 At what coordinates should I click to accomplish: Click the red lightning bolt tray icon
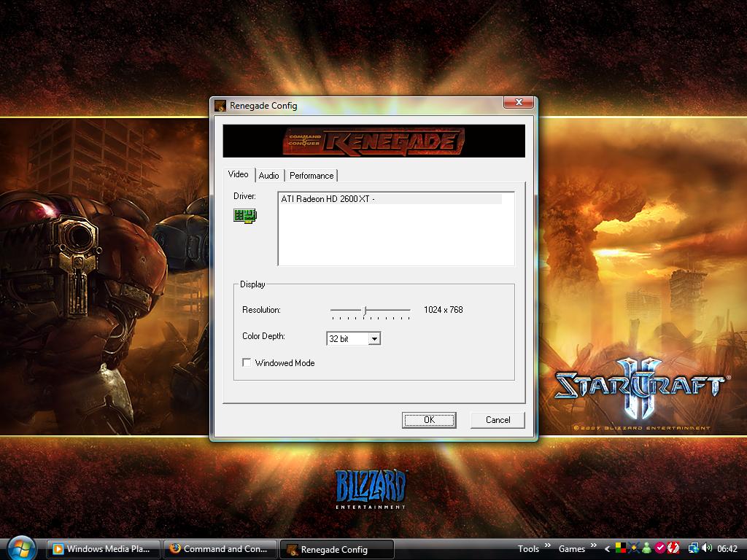[x=674, y=548]
